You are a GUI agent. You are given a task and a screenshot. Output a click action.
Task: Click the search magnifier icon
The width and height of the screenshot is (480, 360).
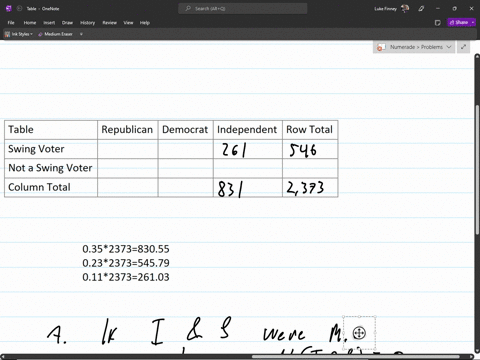(188, 9)
